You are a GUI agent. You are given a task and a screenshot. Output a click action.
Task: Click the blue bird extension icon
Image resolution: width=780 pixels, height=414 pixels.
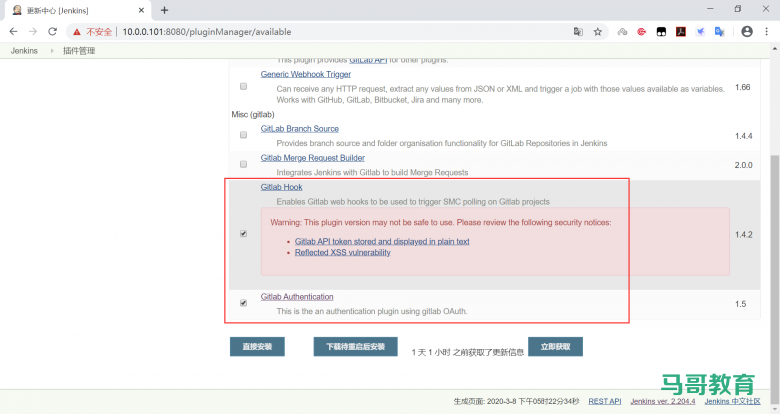point(700,31)
